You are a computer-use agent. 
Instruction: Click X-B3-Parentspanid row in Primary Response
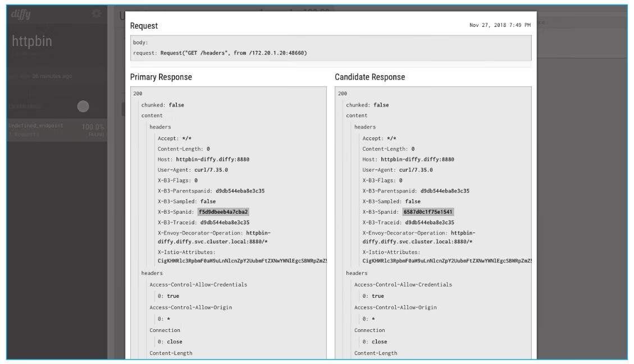(211, 191)
